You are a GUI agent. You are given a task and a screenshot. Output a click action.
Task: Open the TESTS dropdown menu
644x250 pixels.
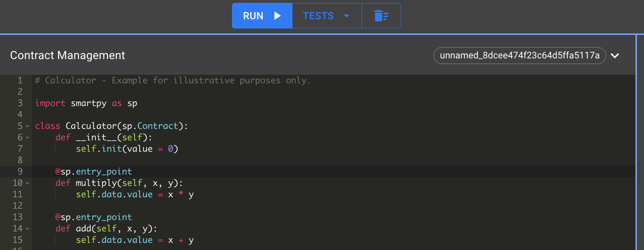point(327,16)
